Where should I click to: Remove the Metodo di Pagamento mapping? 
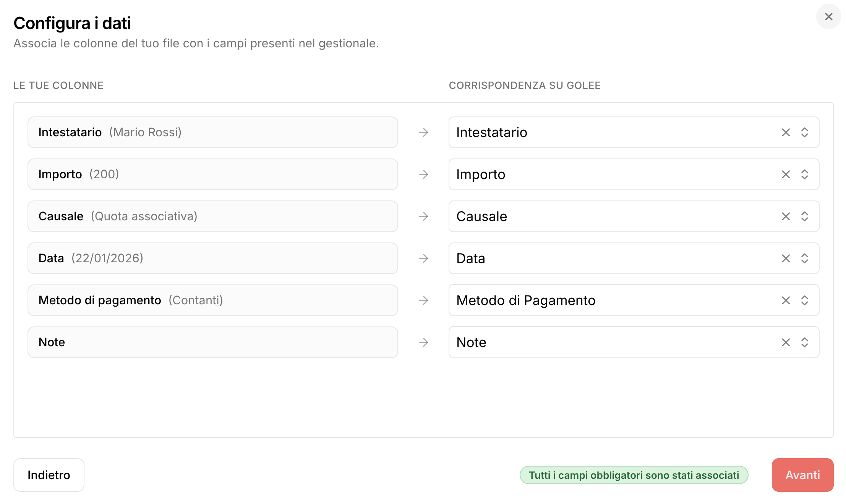[786, 300]
